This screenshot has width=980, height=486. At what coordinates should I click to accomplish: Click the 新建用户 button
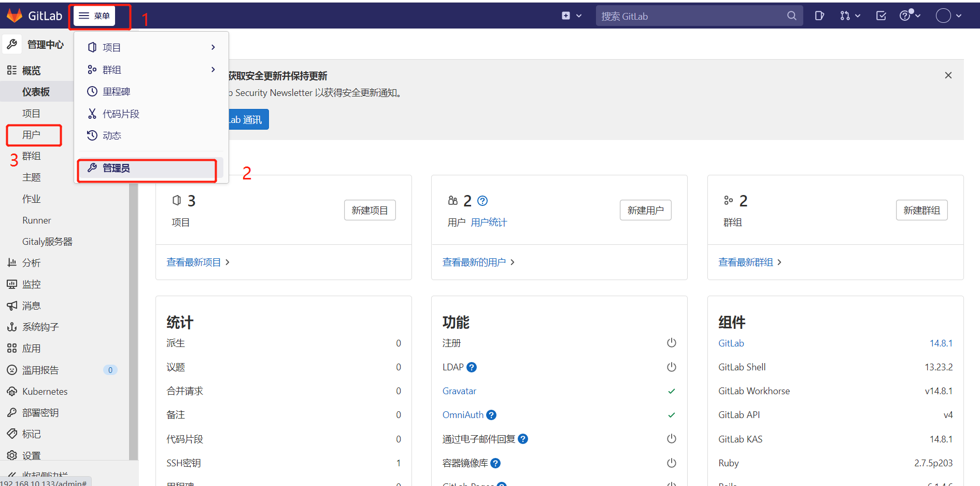[x=646, y=210]
